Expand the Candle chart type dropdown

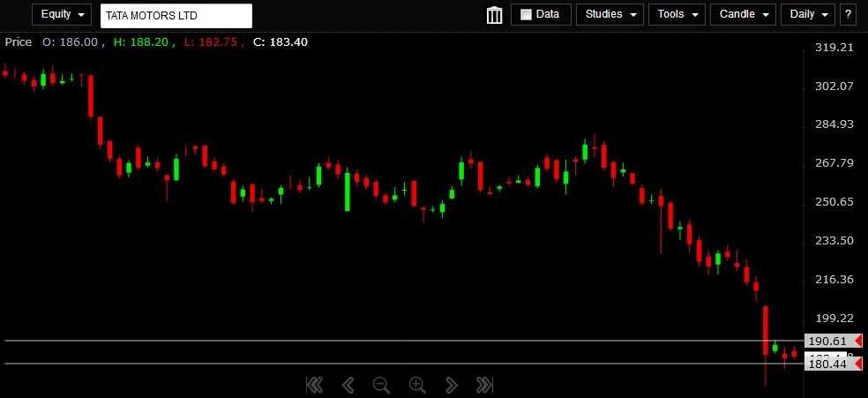[x=744, y=15]
